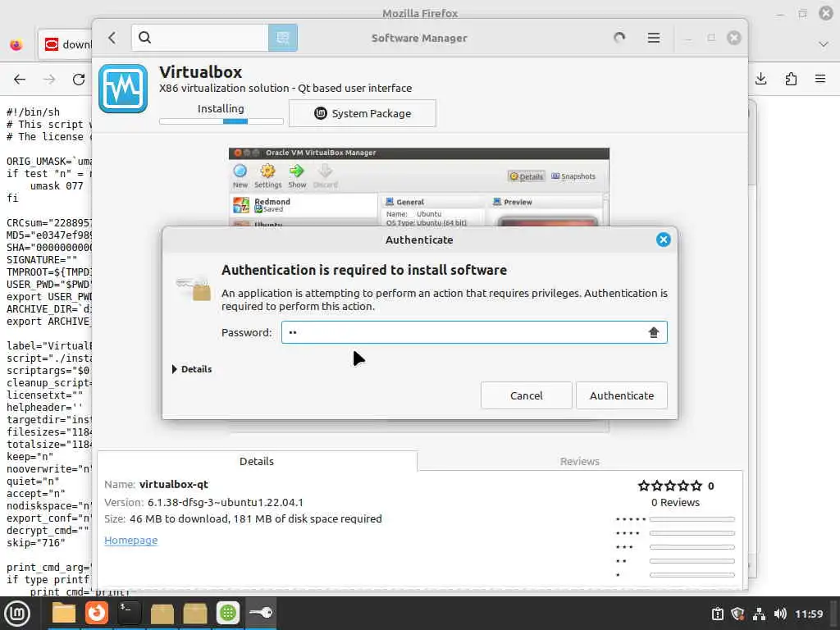Click the update manager shield tray icon
The image size is (840, 630).
737,614
